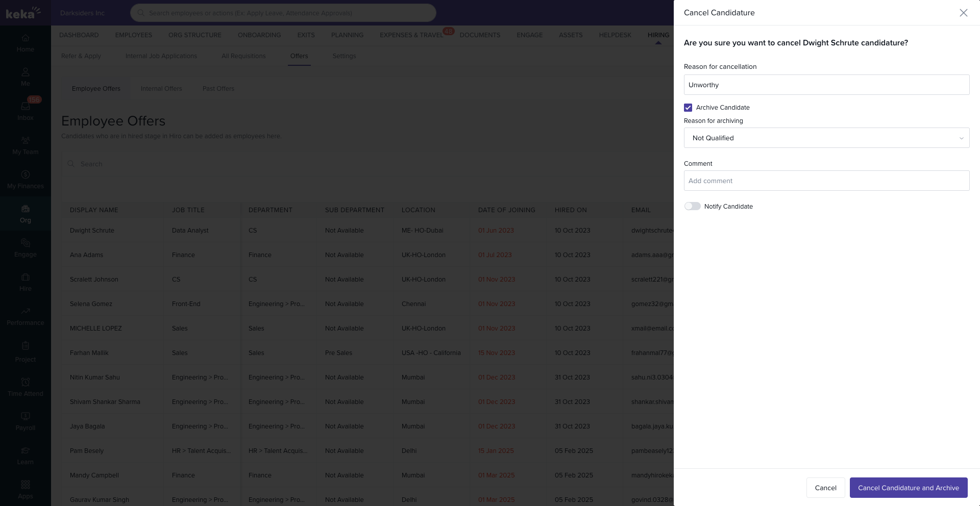The width and height of the screenshot is (980, 506).
Task: Click the Reason for cancellation field
Action: (826, 85)
